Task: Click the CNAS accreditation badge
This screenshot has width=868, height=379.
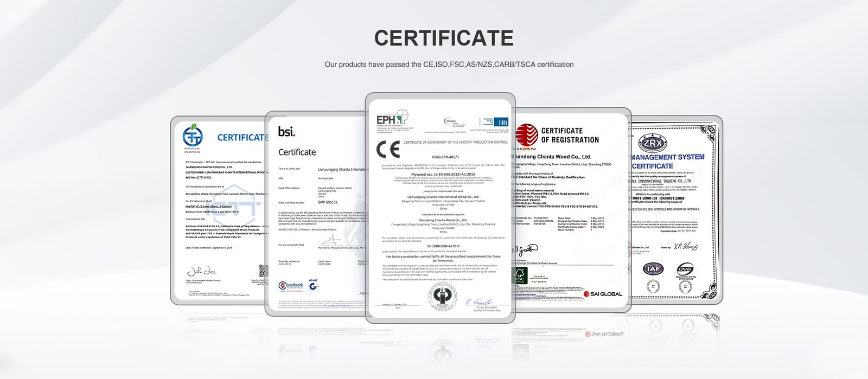Action: [685, 270]
